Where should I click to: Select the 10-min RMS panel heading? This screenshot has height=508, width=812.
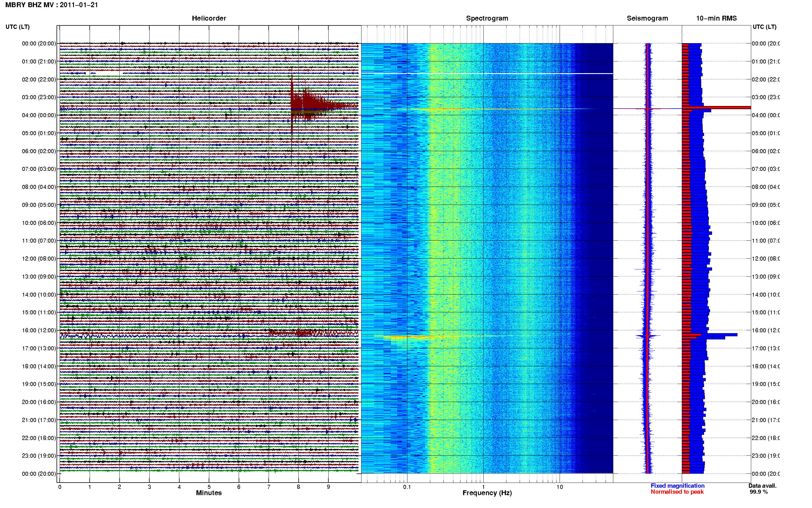point(716,18)
